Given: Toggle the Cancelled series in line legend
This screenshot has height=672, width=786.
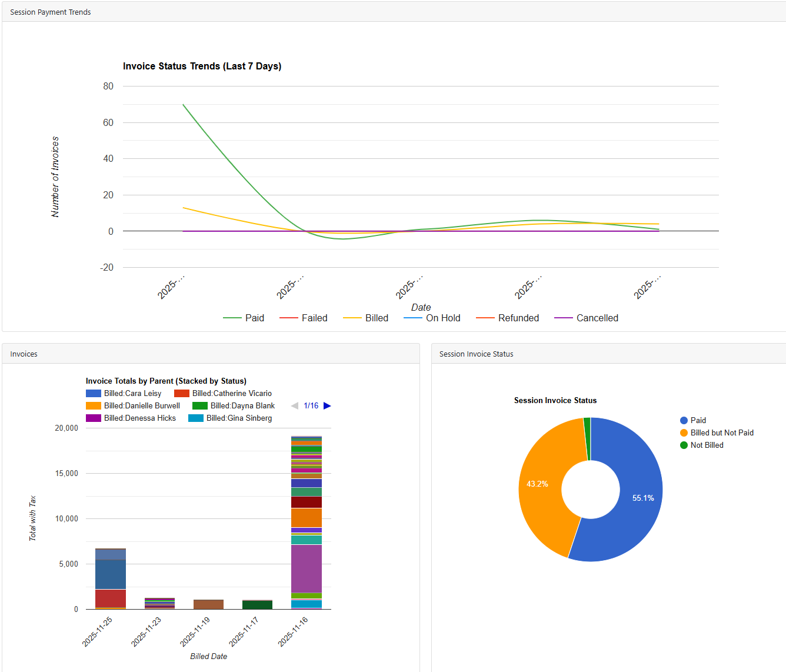Looking at the screenshot, I should click(x=587, y=318).
